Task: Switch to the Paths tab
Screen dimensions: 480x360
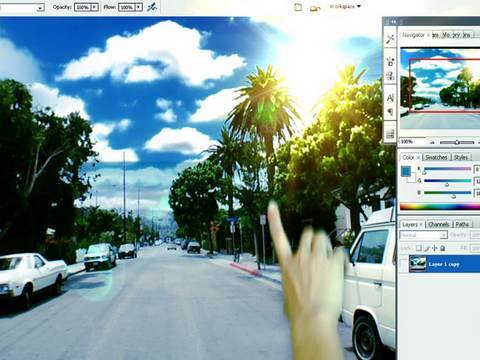Action: (462, 224)
